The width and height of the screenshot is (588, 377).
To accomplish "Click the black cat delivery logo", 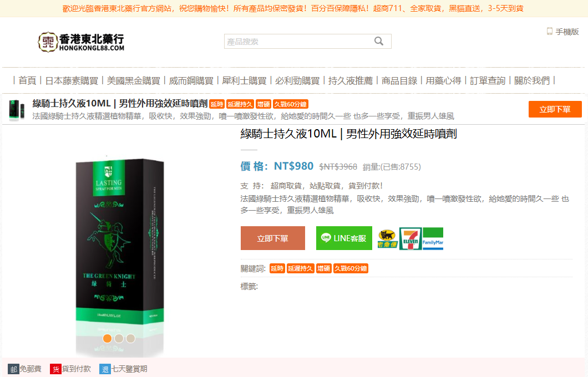I will click(388, 238).
